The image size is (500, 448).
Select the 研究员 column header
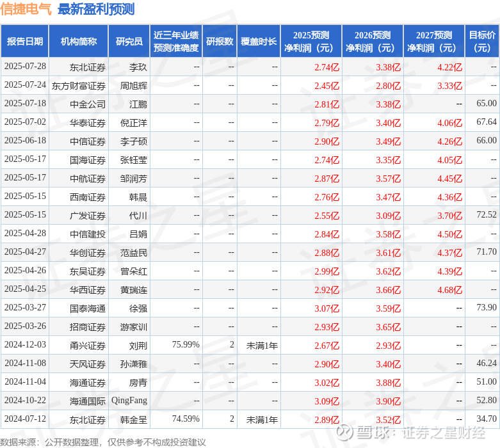[x=129, y=42]
